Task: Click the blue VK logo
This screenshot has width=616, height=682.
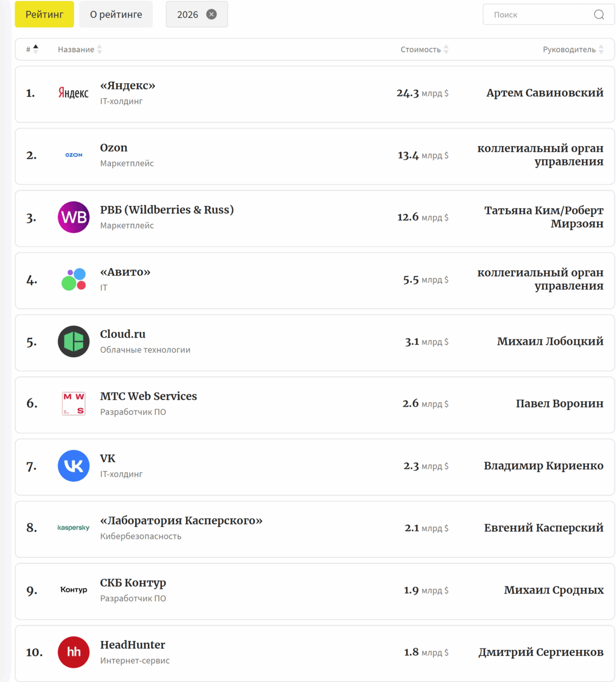Action: coord(73,466)
